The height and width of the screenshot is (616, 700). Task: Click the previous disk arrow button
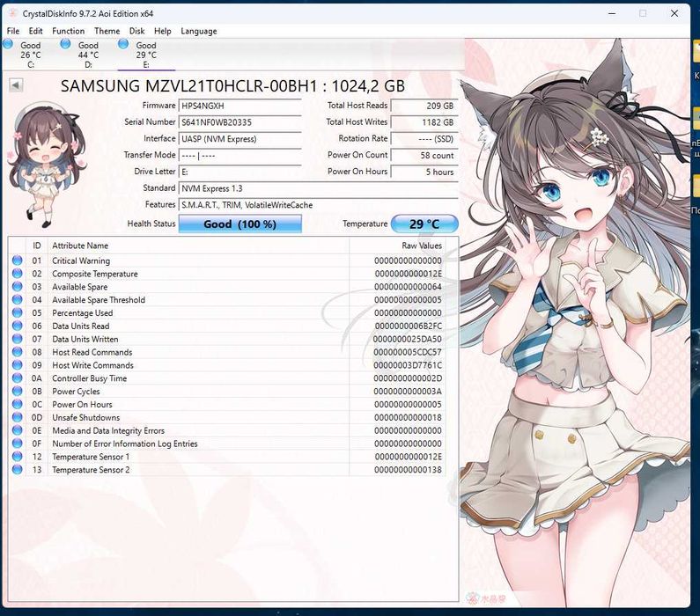16,84
